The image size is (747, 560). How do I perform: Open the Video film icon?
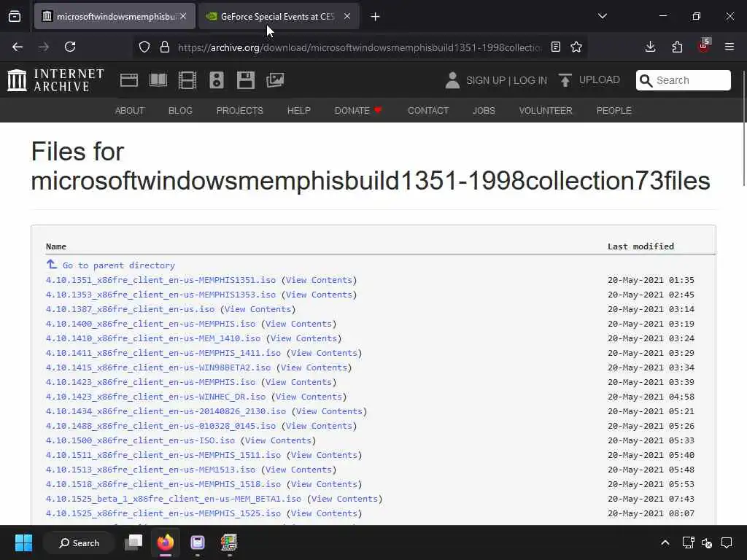pyautogui.click(x=187, y=80)
